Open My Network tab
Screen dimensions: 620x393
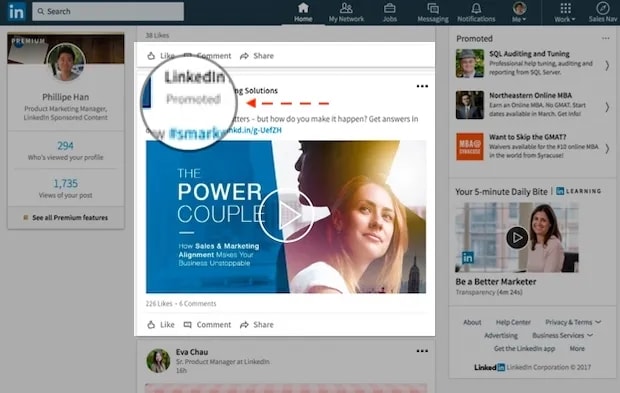[346, 12]
